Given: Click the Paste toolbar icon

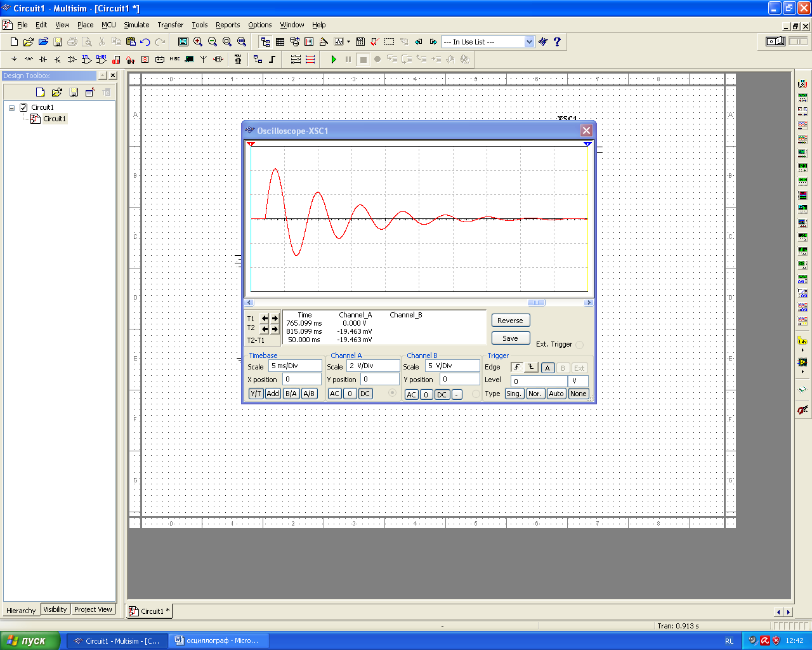Looking at the screenshot, I should tap(131, 42).
